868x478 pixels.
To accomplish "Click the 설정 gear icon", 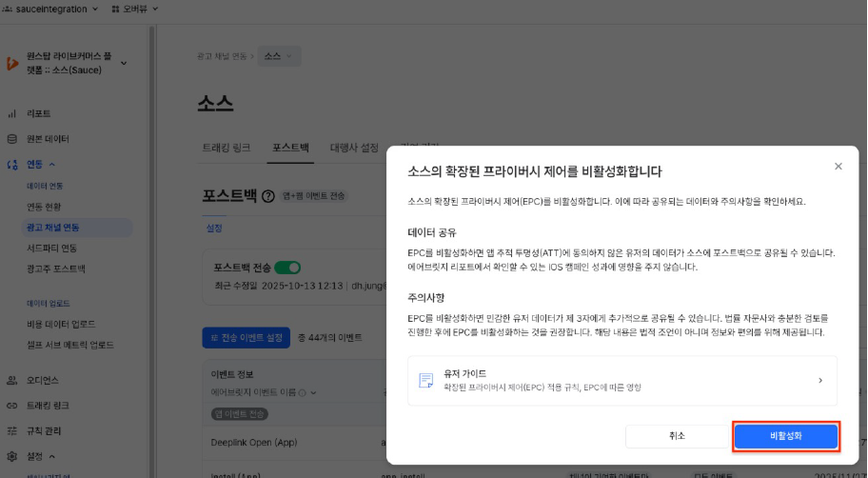I will [11, 456].
